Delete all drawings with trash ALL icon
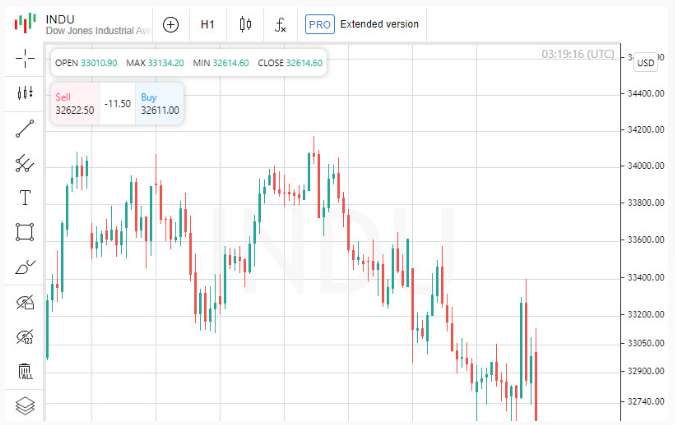 (x=25, y=371)
